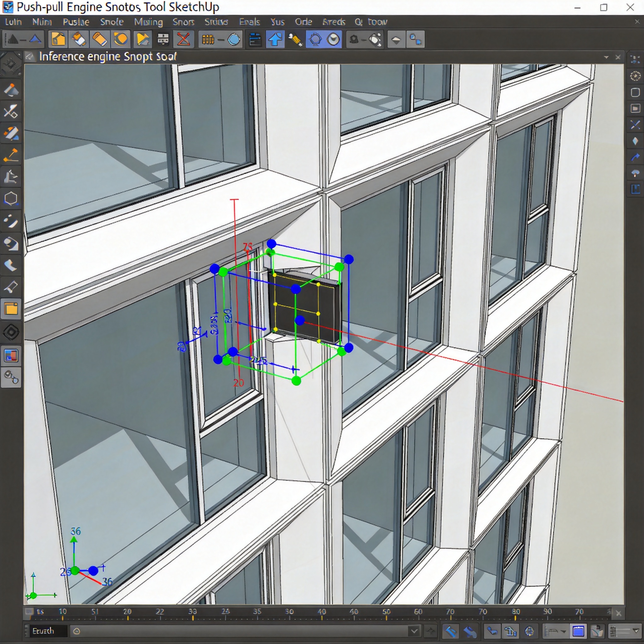Toggle the blue double-arrow button in bottom bar

click(x=469, y=631)
